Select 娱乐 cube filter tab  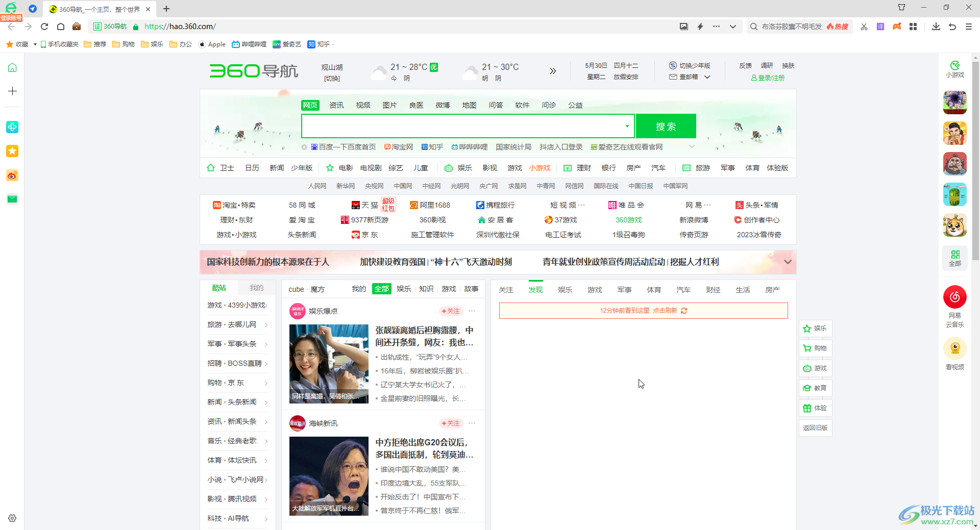404,289
